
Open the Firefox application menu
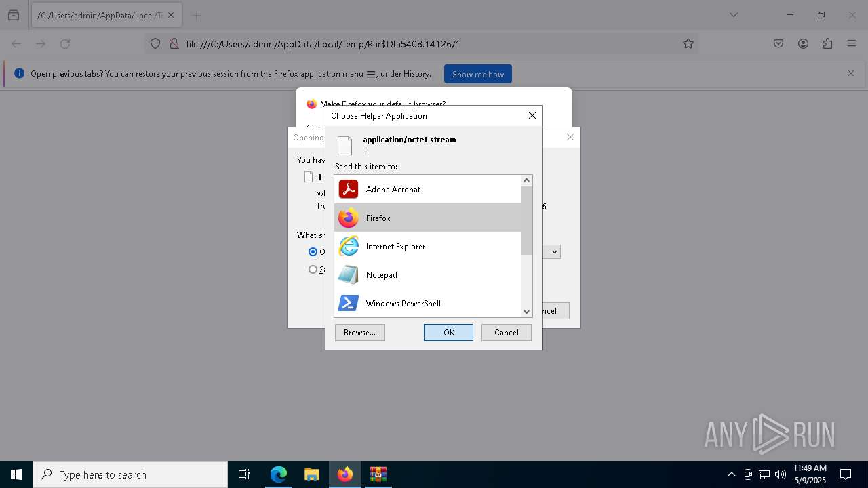(x=852, y=43)
